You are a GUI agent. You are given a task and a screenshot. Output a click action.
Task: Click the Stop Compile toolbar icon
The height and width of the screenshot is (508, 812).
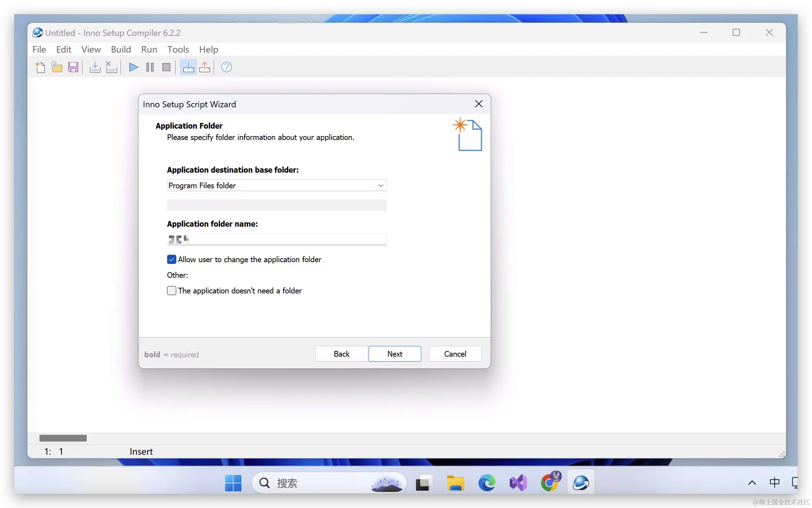111,67
